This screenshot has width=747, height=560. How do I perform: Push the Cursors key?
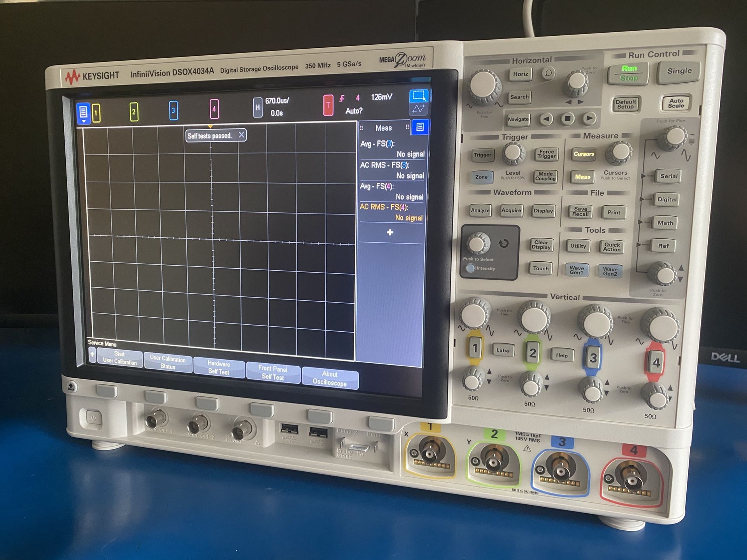(x=584, y=154)
